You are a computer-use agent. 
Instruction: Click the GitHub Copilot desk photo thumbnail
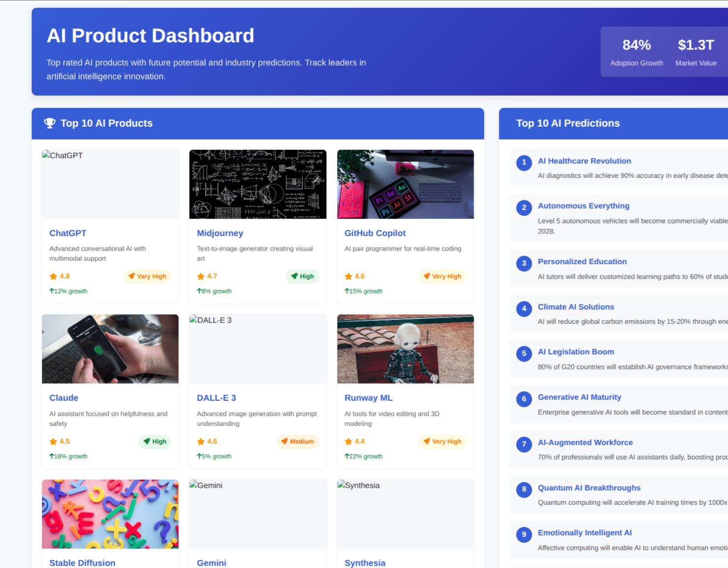tap(406, 184)
